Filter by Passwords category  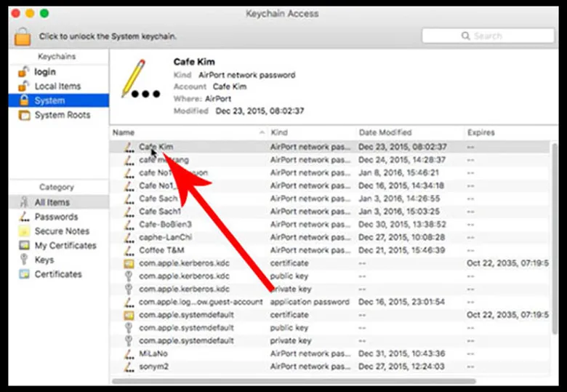[x=56, y=217]
